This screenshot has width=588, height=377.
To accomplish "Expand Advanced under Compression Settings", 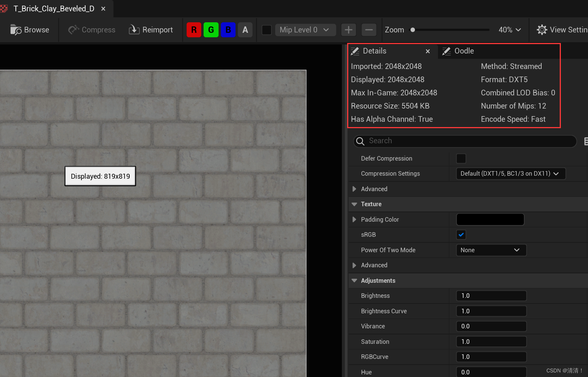I will click(354, 189).
